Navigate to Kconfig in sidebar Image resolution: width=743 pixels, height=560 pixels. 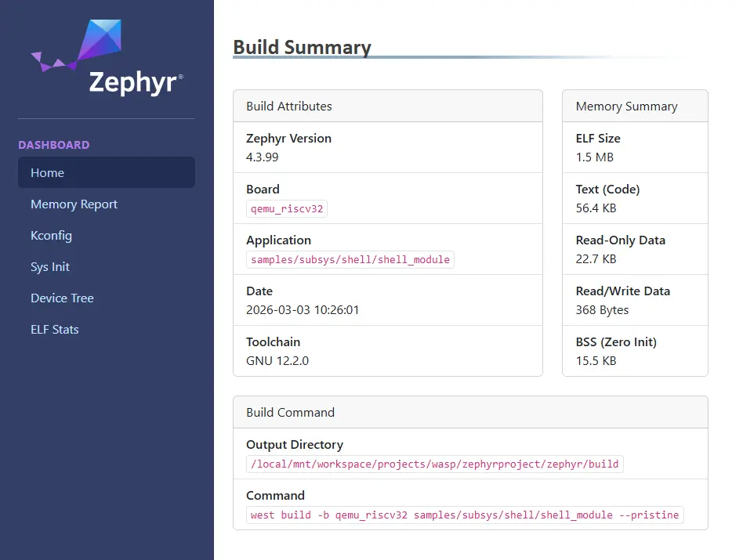pyautogui.click(x=51, y=236)
